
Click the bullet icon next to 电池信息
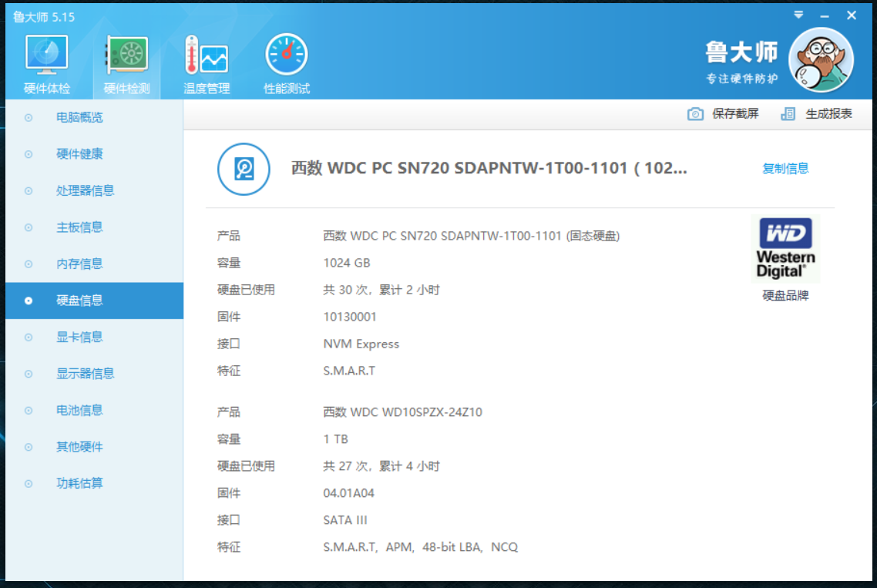(x=29, y=410)
